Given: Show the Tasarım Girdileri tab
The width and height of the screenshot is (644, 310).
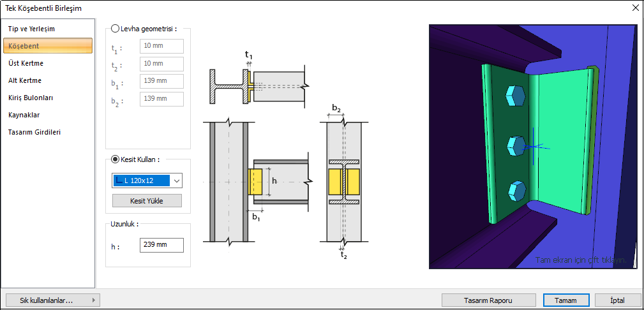Looking at the screenshot, I should tap(34, 132).
